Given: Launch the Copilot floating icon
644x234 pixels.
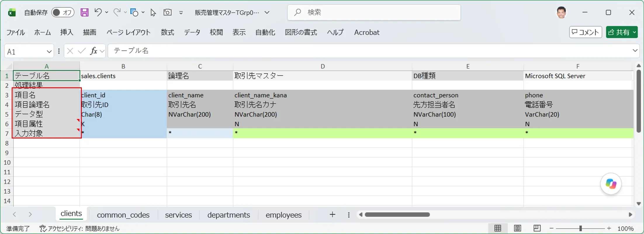Looking at the screenshot, I should point(611,184).
